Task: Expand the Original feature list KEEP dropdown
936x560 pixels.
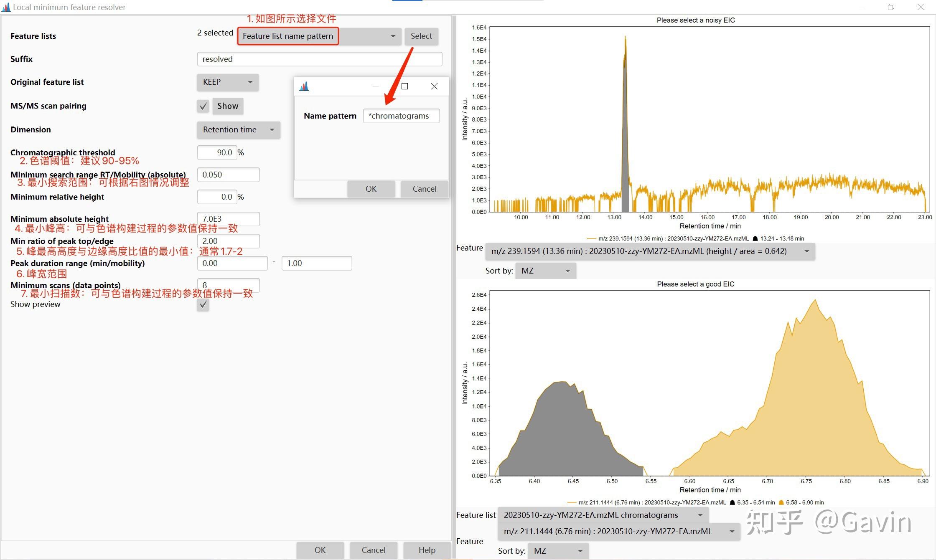Action: coord(228,82)
